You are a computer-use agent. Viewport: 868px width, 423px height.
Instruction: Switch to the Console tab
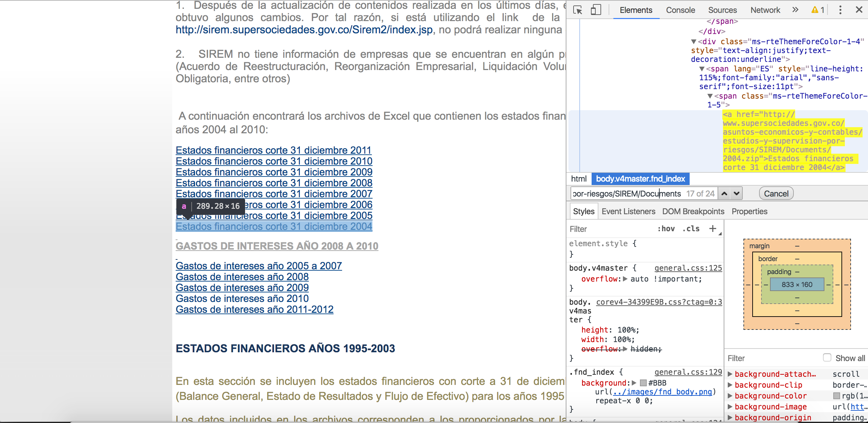point(680,10)
